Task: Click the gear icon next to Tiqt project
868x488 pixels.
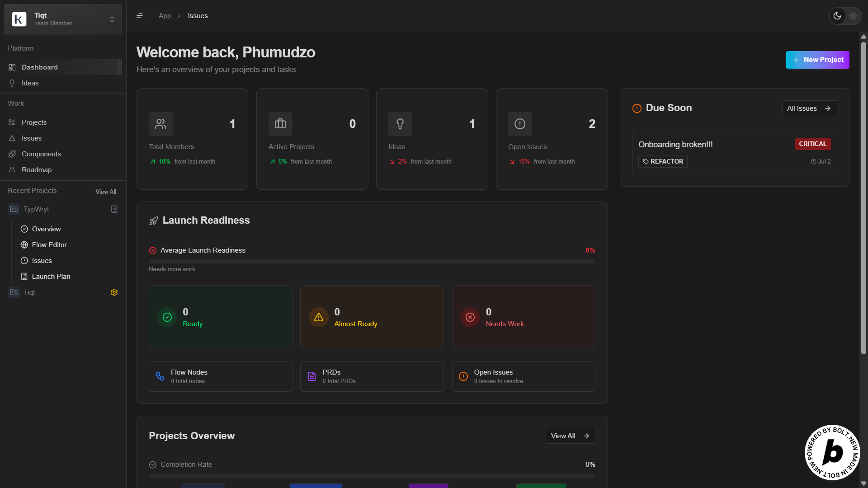Action: coord(114,292)
